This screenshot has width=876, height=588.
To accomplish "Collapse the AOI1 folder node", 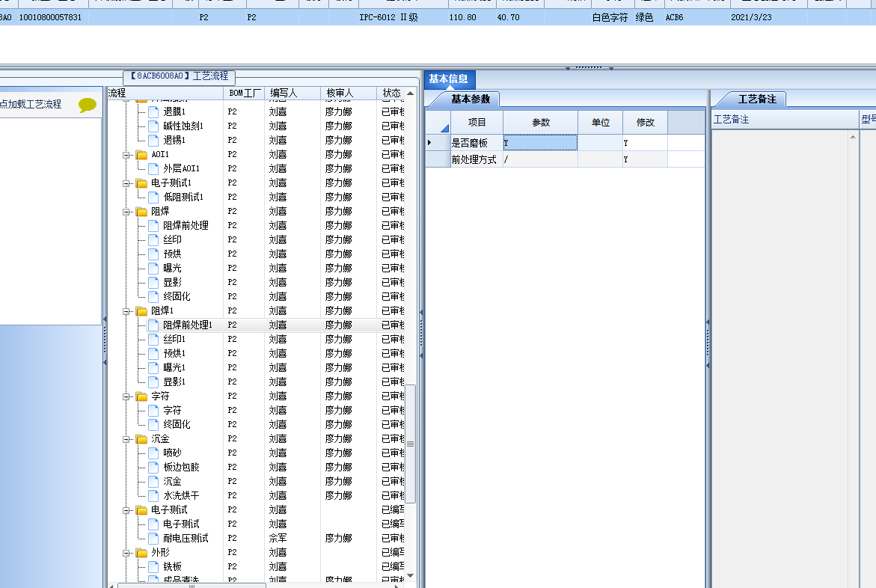I will click(x=127, y=155).
